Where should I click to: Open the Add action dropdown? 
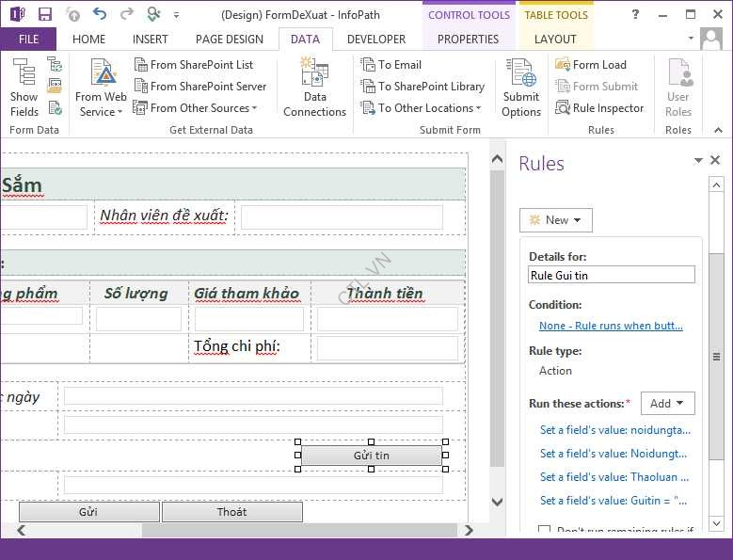point(667,403)
